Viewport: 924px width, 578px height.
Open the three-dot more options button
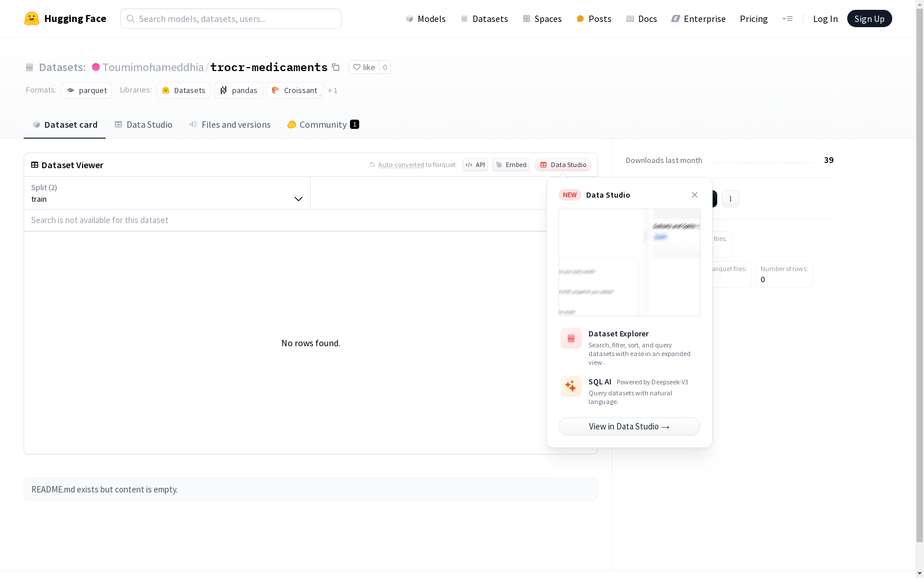(x=731, y=199)
